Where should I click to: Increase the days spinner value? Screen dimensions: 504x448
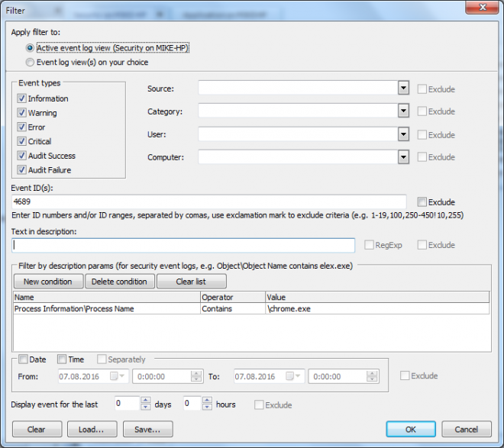pos(146,400)
